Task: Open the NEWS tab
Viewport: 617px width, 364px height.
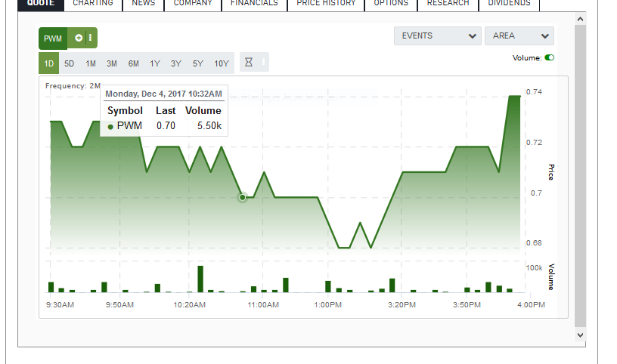Action: (x=144, y=4)
